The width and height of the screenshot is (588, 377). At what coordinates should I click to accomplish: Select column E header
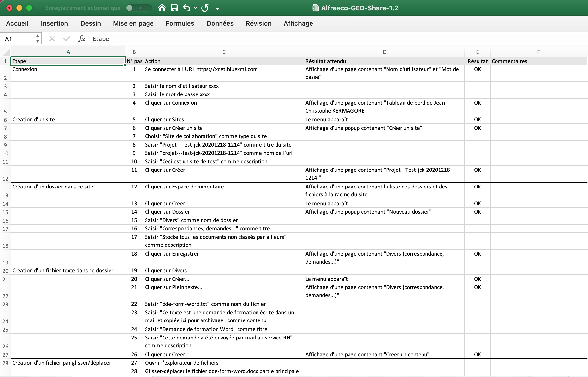478,52
